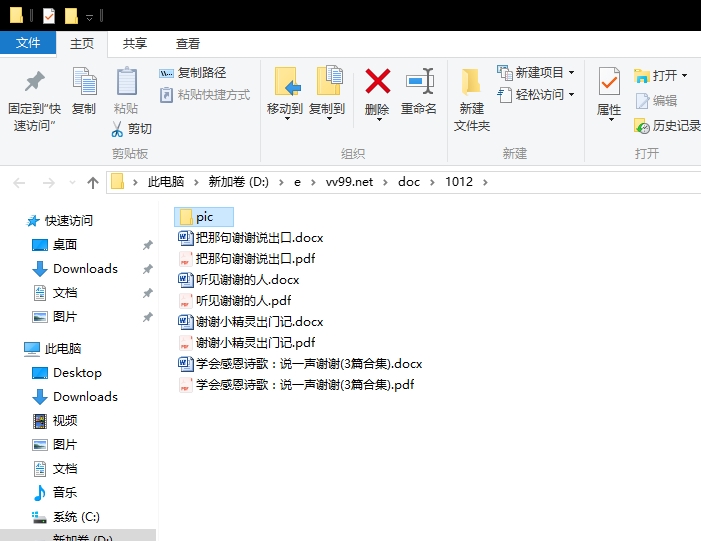Select 把那句谢谢说出口.docx file

pyautogui.click(x=250, y=237)
